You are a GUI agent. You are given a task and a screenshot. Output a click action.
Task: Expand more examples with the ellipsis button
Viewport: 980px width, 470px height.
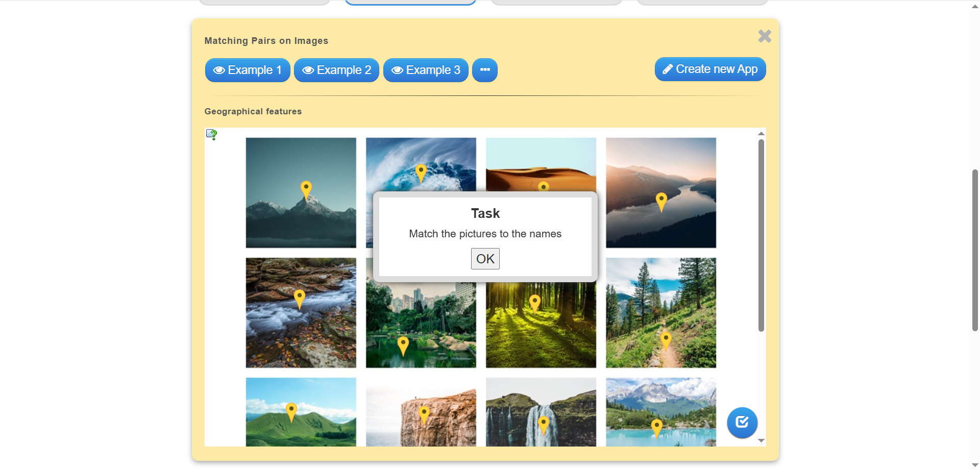(x=484, y=70)
